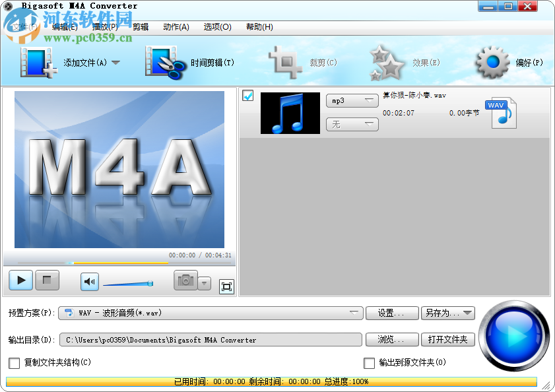Uncheck the 算你狠-陈小春.wav file entry
The height and width of the screenshot is (392, 555).
[247, 96]
